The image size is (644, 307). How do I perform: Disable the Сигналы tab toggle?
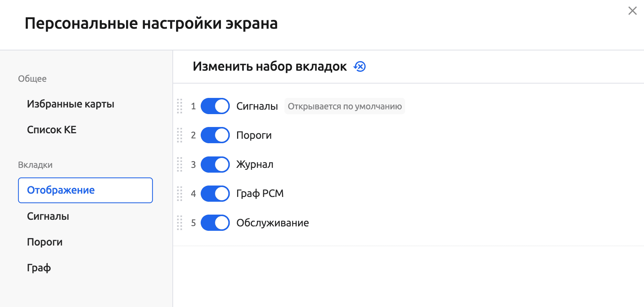(215, 106)
